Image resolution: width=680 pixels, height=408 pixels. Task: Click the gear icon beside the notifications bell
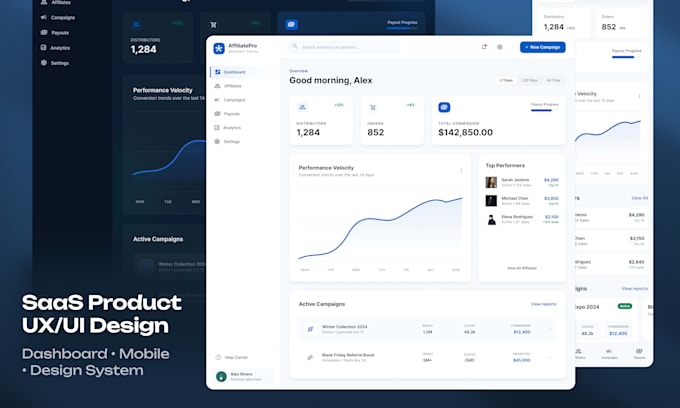tap(500, 47)
